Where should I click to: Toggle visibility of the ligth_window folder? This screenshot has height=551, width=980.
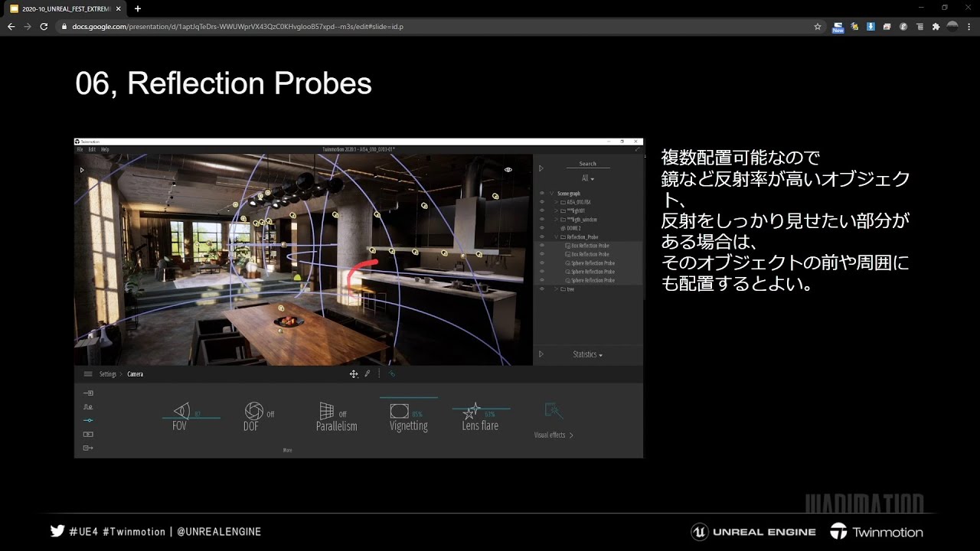point(541,220)
